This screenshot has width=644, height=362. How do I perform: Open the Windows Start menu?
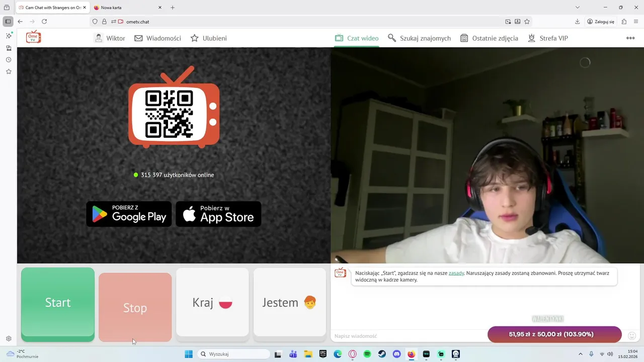coord(189,354)
